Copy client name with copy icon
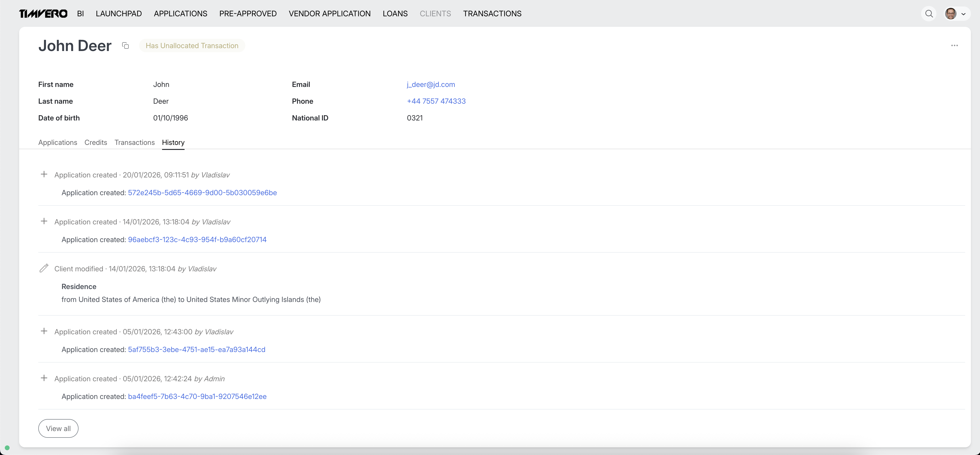Screen dimensions: 980x455 pos(125,46)
